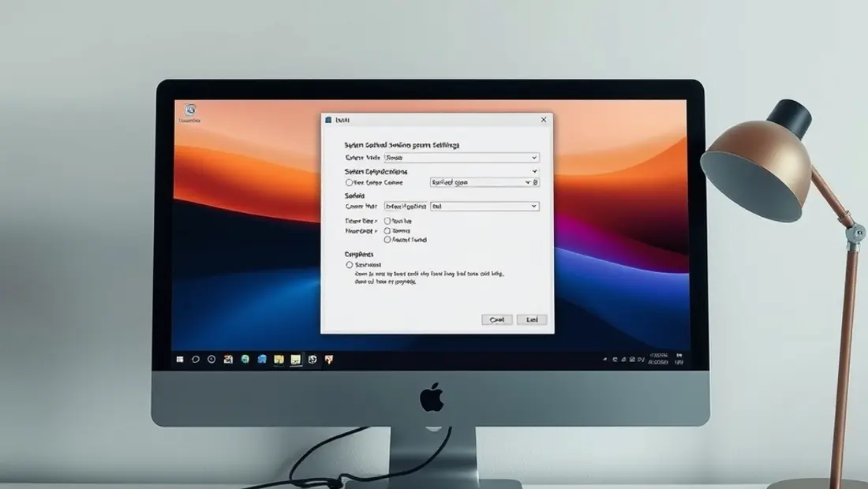Launch the green globe browser icon in taskbar

click(245, 360)
